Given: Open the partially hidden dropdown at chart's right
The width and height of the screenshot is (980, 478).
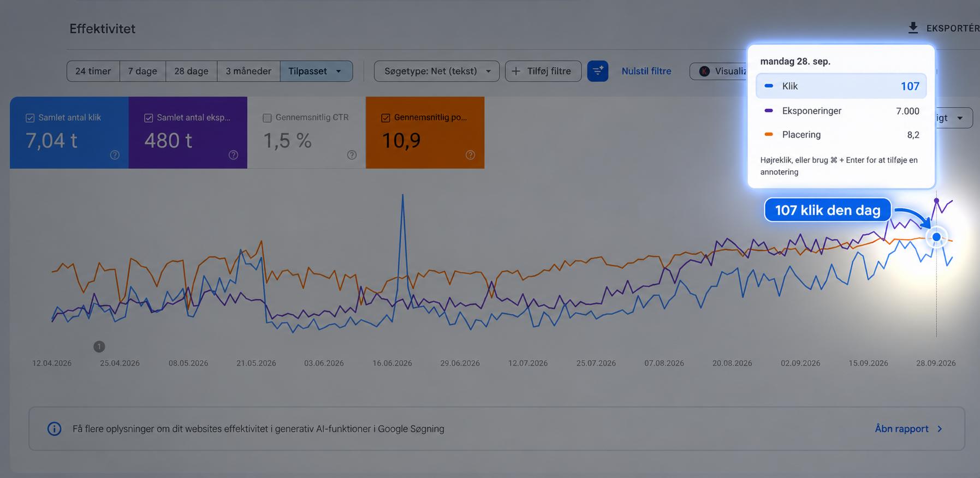Looking at the screenshot, I should click(954, 118).
